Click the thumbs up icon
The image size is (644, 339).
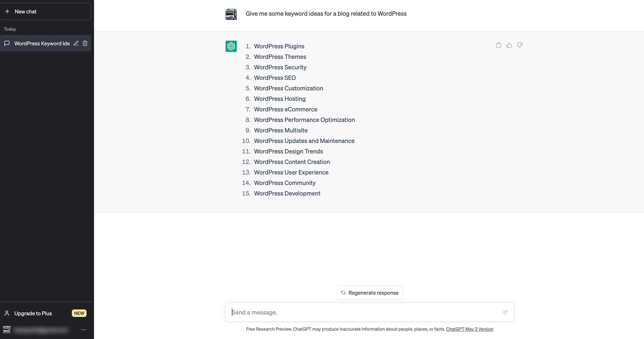(509, 45)
